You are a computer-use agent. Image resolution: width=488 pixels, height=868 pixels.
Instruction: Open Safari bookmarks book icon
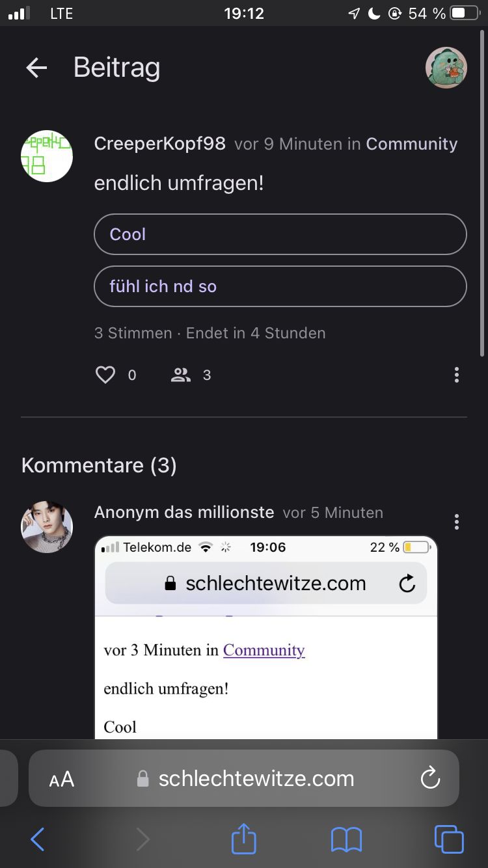click(346, 839)
